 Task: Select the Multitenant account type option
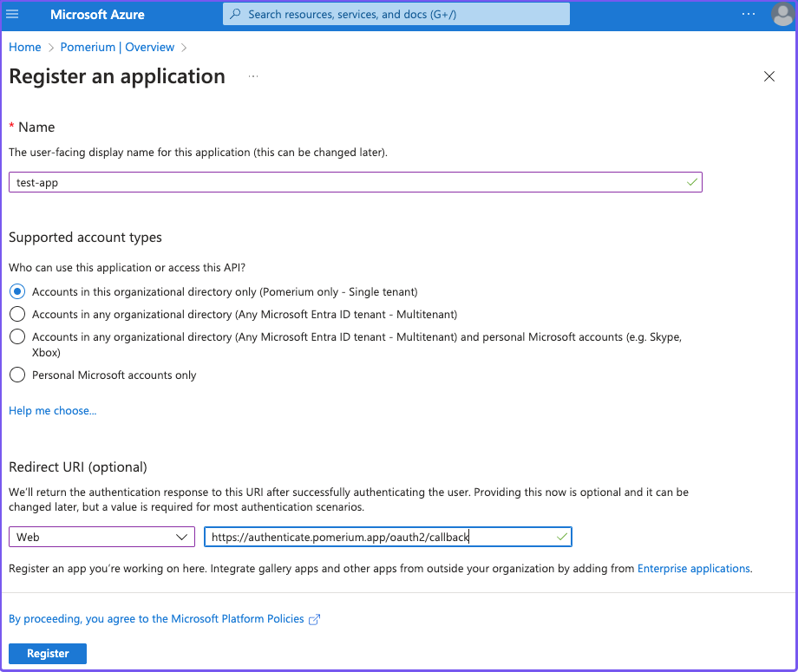(16, 314)
